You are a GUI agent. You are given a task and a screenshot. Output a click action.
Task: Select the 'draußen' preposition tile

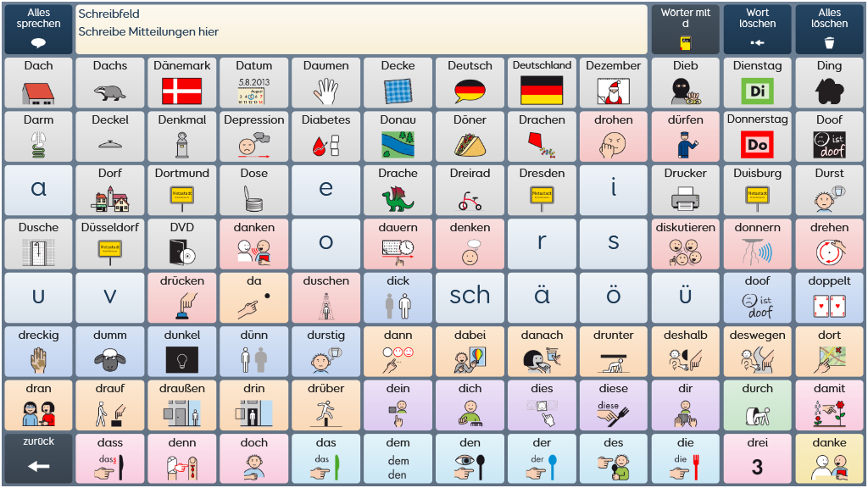pyautogui.click(x=182, y=406)
